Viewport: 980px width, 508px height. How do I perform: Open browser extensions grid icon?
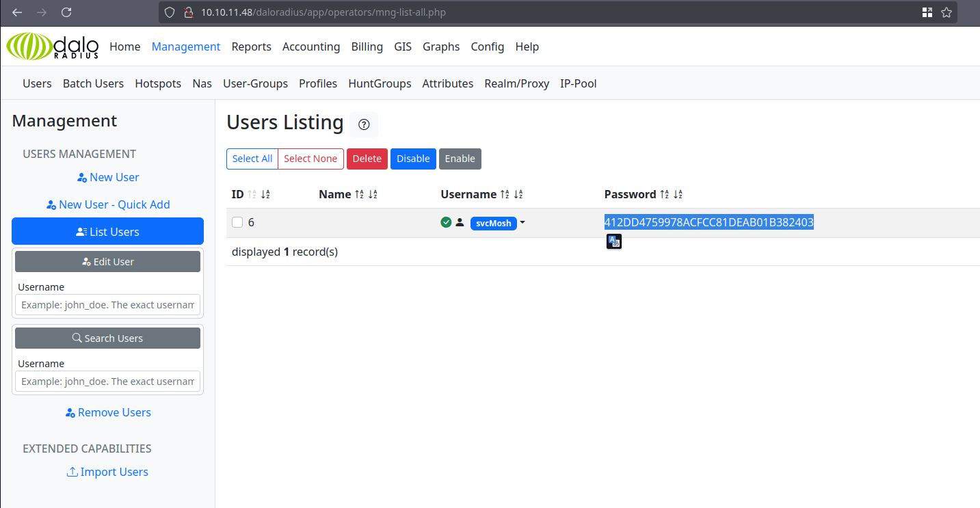[927, 12]
